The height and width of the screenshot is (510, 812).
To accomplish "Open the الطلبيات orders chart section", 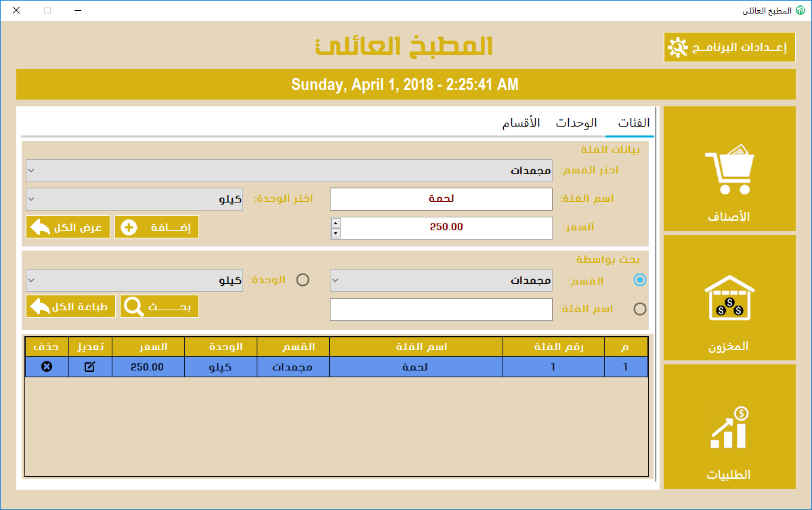I will (x=729, y=427).
